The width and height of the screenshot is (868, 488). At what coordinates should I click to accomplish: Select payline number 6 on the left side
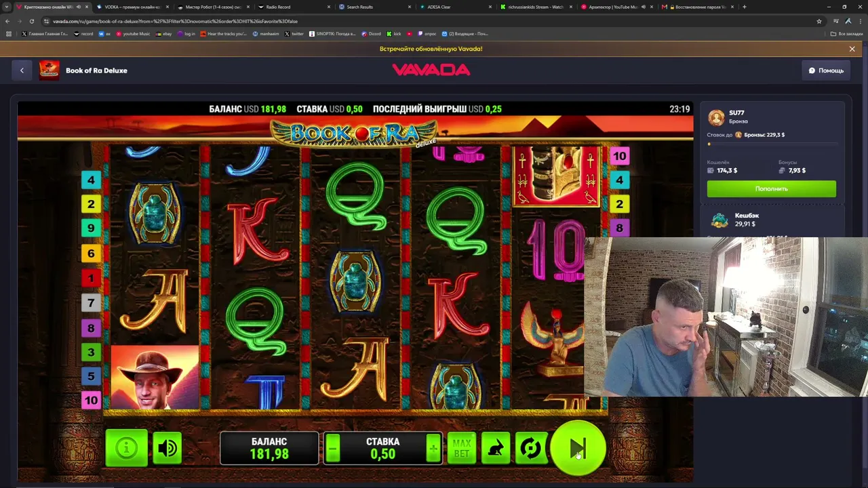click(x=91, y=253)
